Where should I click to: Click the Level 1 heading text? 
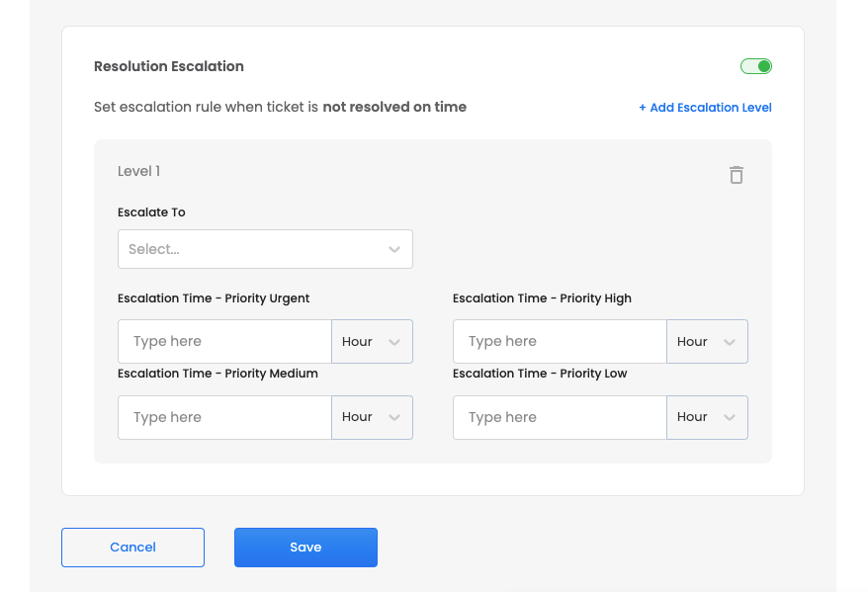(x=138, y=171)
